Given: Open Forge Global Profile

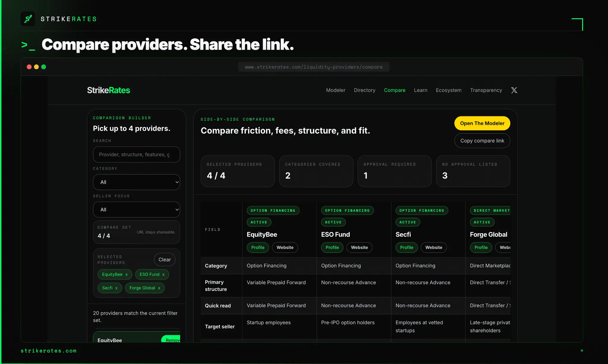Looking at the screenshot, I should (x=481, y=248).
